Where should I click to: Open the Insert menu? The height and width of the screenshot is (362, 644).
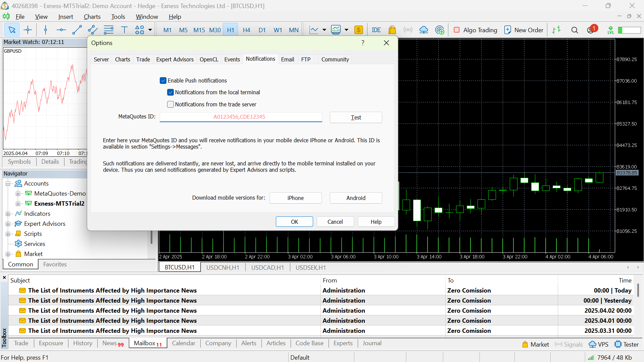65,16
